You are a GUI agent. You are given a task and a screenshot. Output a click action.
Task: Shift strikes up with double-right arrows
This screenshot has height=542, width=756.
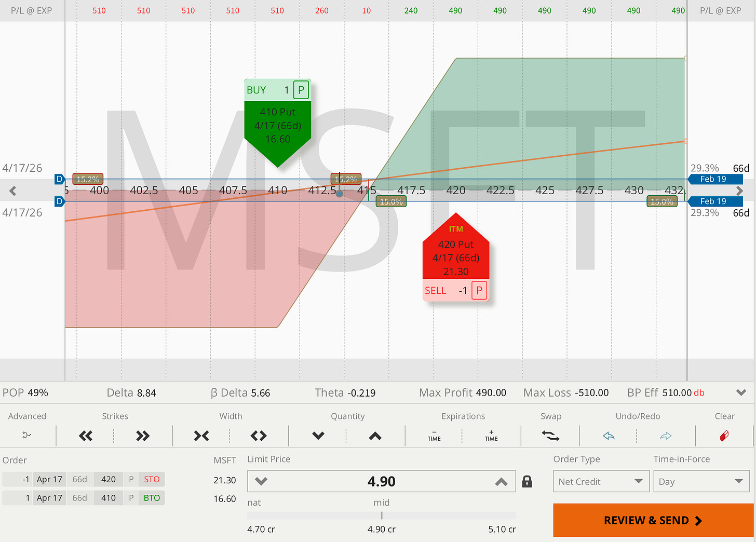(143, 436)
